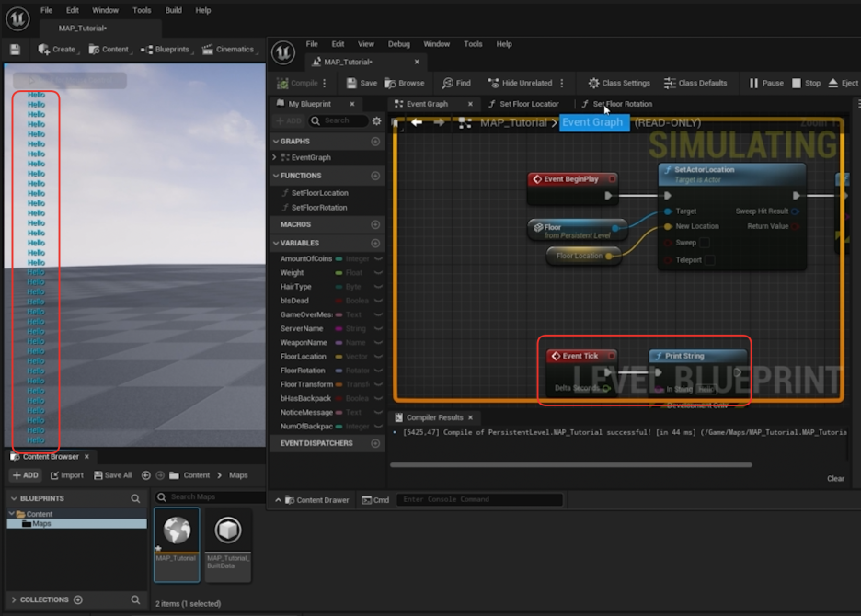
Task: Add a new variable with plus icon
Action: [375, 243]
